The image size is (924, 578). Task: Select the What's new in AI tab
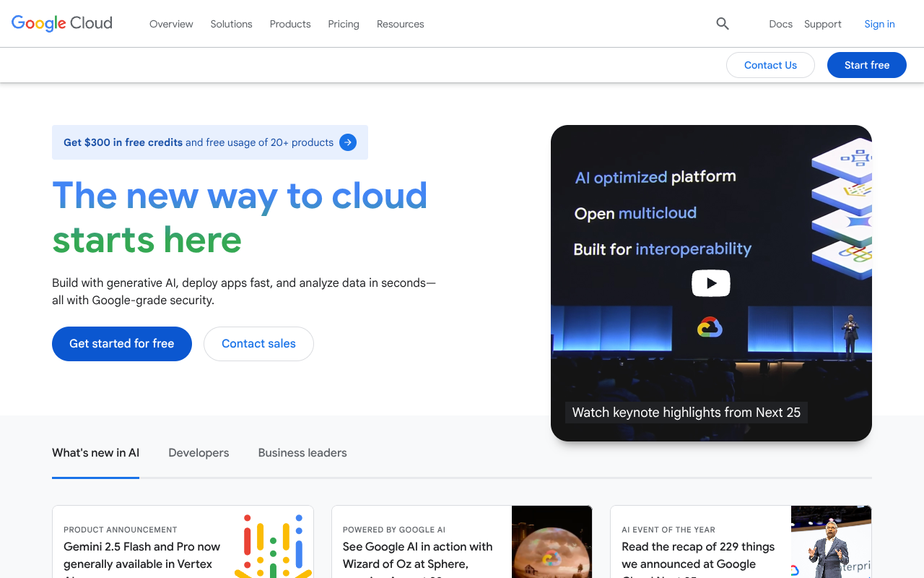point(95,453)
